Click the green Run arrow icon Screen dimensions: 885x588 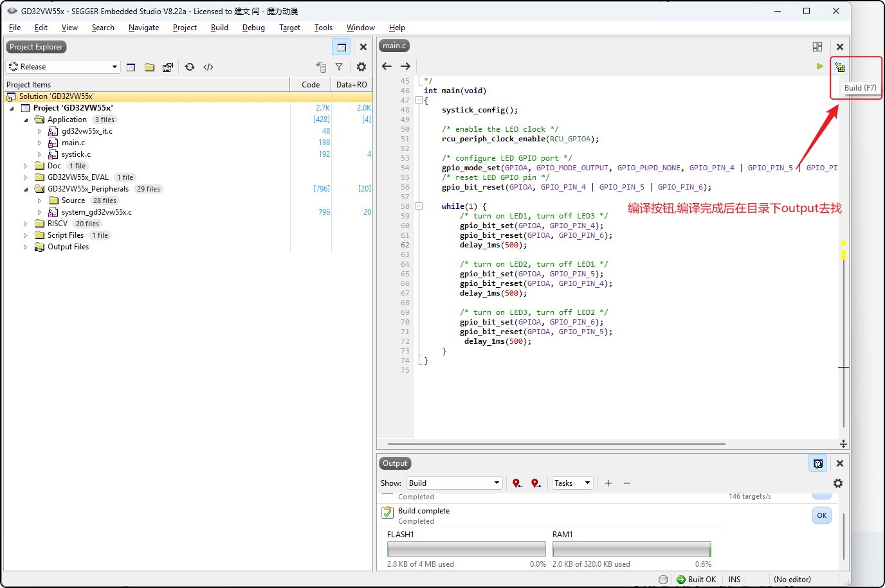(x=819, y=66)
